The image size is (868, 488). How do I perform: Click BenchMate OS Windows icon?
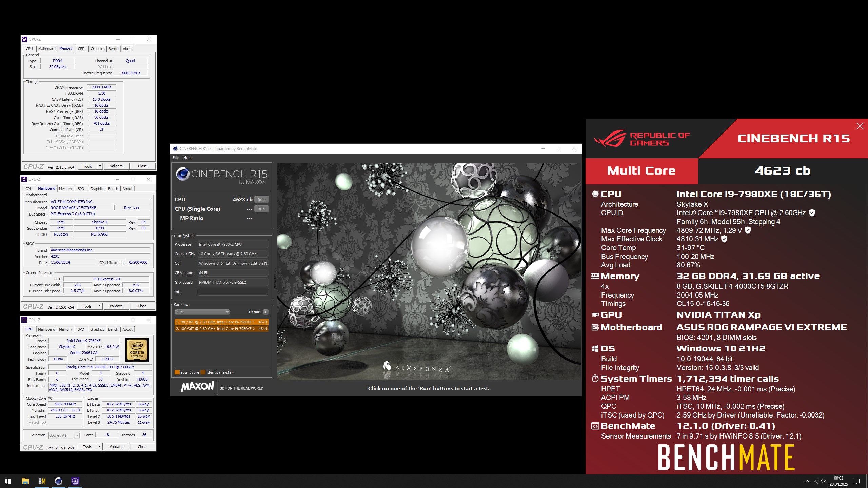595,349
